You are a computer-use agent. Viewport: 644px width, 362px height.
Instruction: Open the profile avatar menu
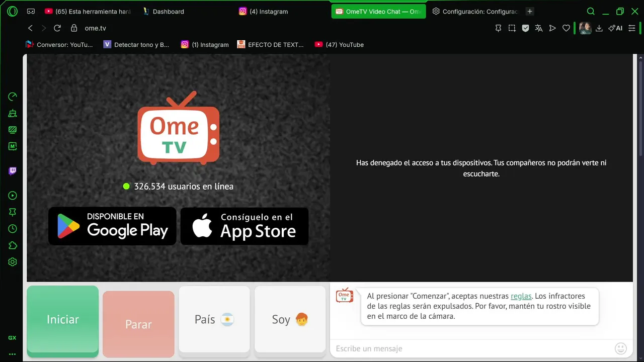pos(585,28)
